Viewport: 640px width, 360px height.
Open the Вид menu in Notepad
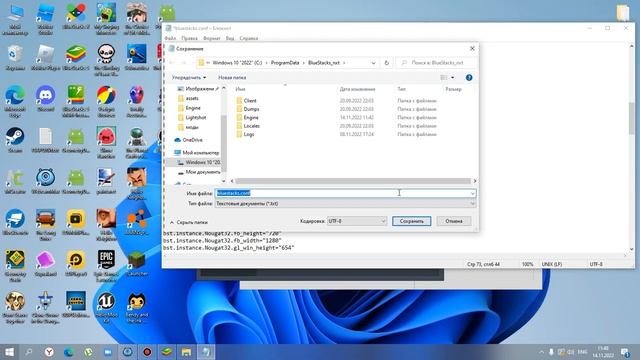pyautogui.click(x=230, y=38)
